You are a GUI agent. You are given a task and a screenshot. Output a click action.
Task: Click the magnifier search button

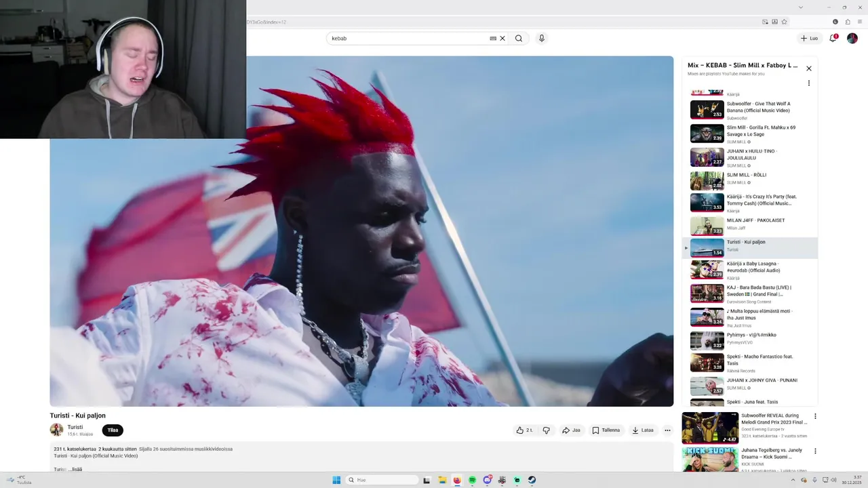click(x=519, y=39)
